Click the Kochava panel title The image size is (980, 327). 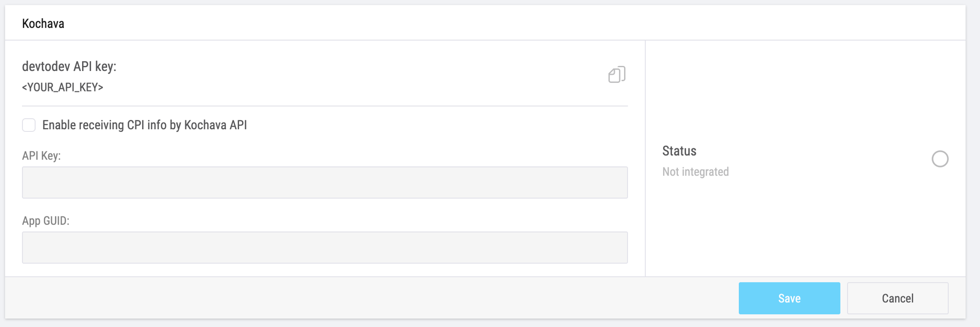click(43, 23)
